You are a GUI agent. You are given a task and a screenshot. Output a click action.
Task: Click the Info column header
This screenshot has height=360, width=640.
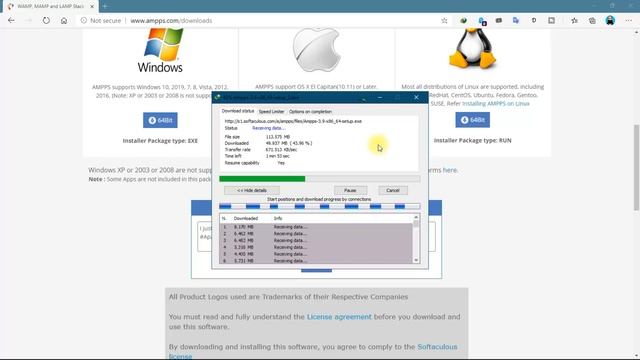(278, 218)
